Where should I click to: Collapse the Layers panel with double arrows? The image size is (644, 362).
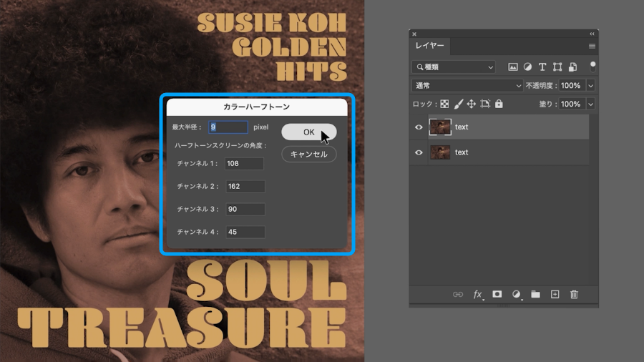click(x=592, y=34)
